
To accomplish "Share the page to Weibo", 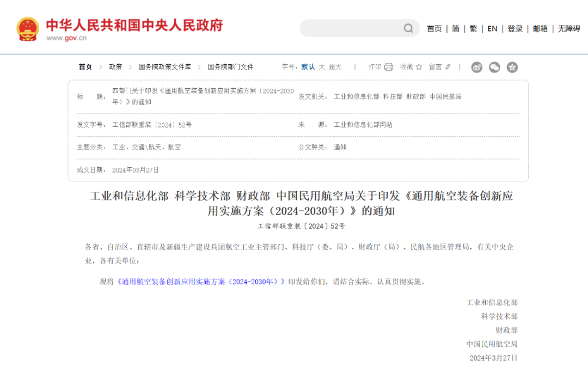I will (x=477, y=67).
